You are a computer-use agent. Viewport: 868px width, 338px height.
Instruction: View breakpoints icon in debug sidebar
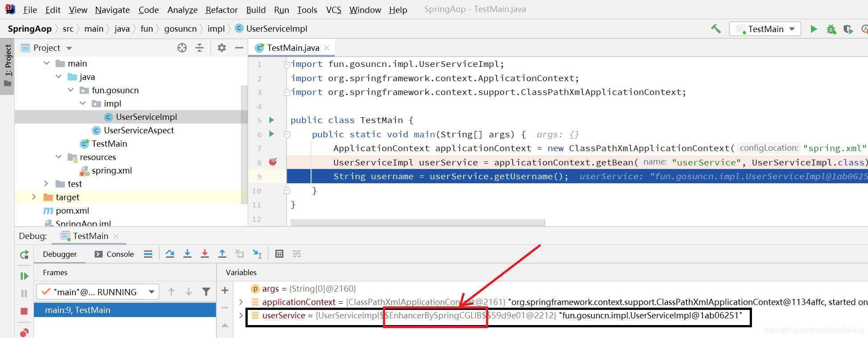tap(25, 332)
